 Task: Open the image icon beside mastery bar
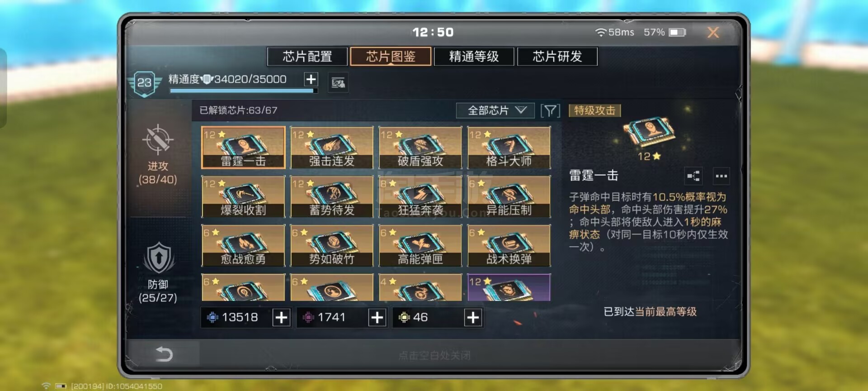[x=338, y=83]
